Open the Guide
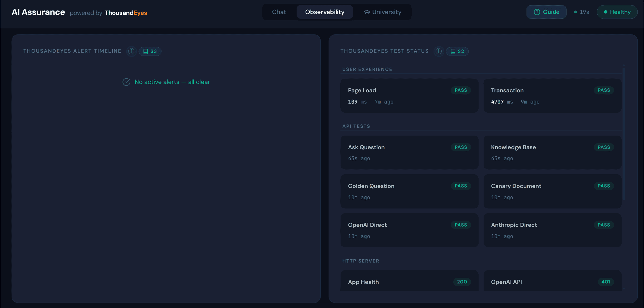Image resolution: width=644 pixels, height=308 pixels. 546,12
